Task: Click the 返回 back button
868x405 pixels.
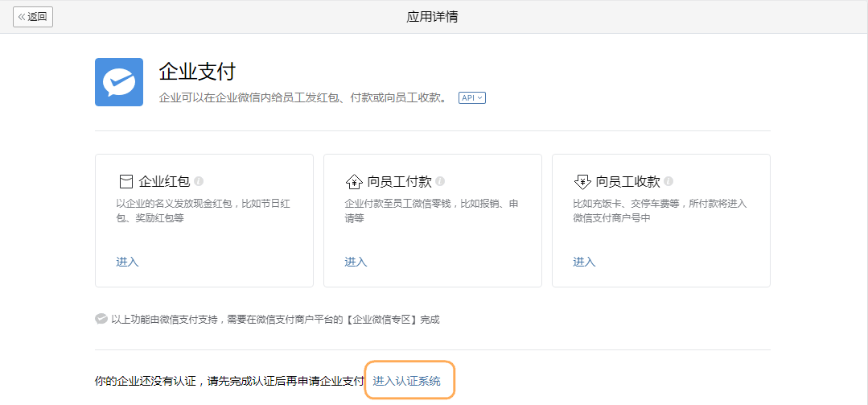Action: click(x=33, y=17)
